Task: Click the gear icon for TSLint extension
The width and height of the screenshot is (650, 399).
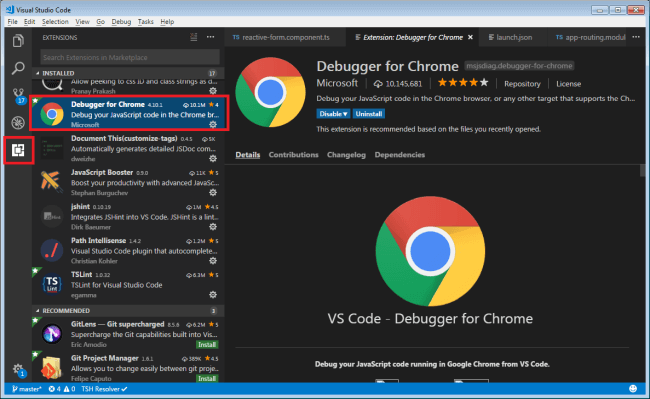Action: coord(213,295)
